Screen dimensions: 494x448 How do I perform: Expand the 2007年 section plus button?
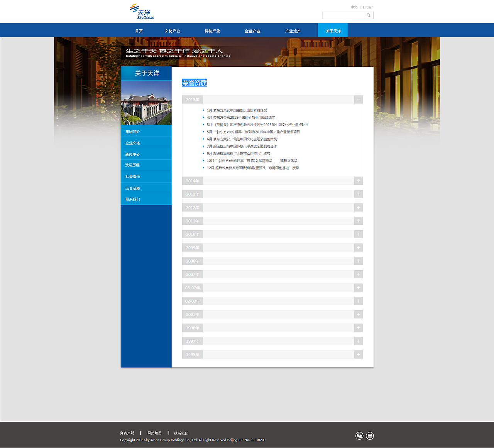pos(359,274)
